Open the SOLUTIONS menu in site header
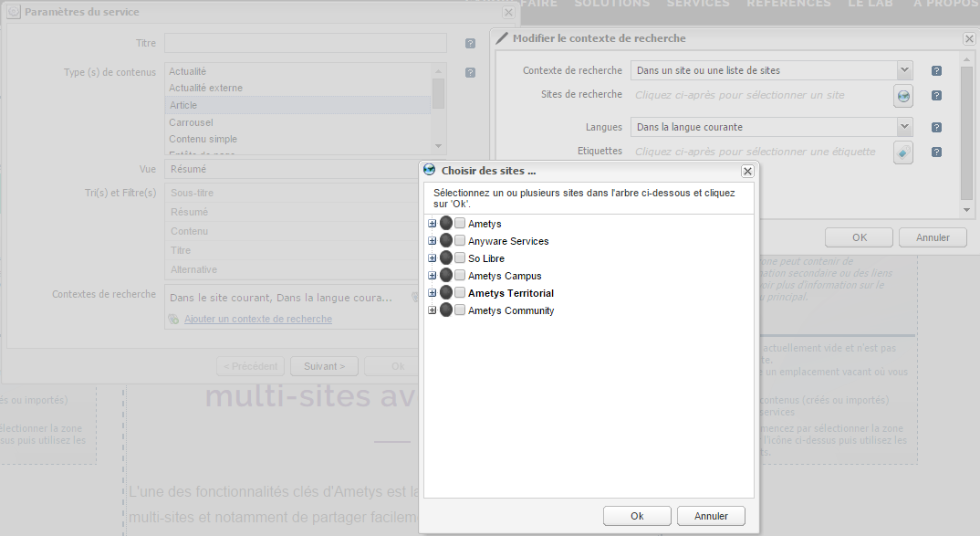The image size is (980, 536). (x=612, y=4)
